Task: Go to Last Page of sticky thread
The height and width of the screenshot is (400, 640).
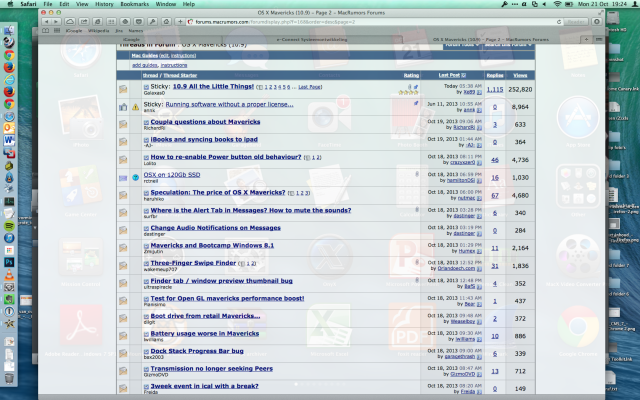Action: tap(310, 87)
